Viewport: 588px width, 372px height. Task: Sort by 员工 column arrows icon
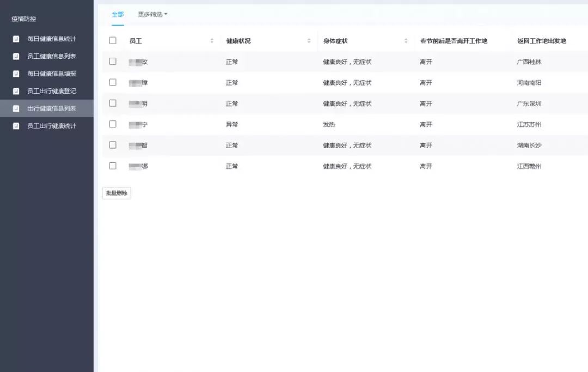point(212,41)
